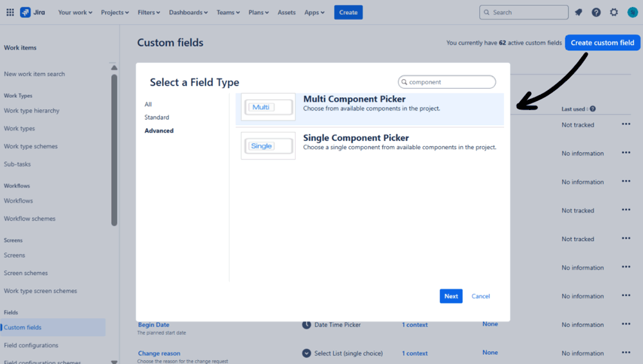The image size is (643, 364).
Task: Click the Last used info icon
Action: (593, 109)
